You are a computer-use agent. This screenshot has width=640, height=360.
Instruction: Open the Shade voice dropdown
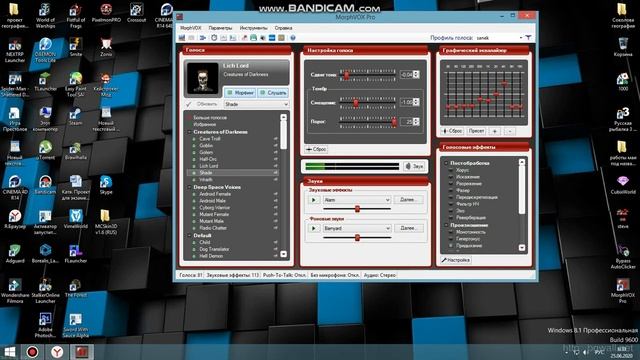tap(256, 104)
